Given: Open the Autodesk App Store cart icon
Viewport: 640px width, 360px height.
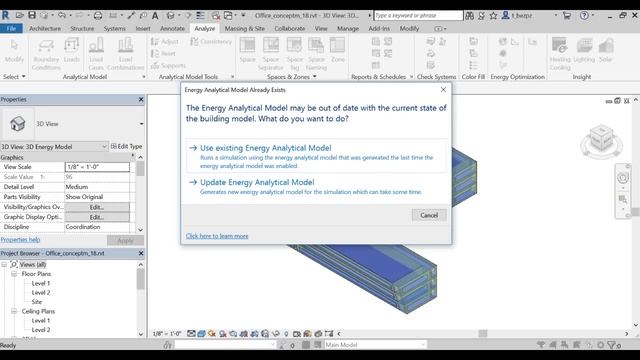Looking at the screenshot, I should click(x=567, y=16).
